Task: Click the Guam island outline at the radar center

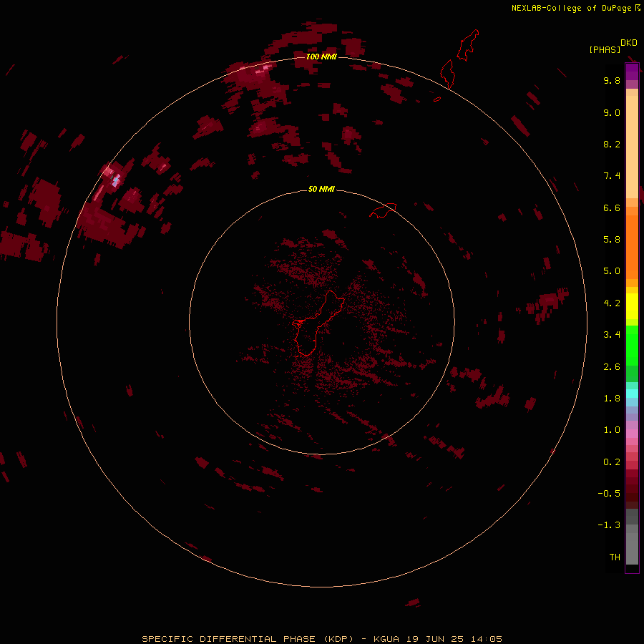Action: [x=317, y=323]
